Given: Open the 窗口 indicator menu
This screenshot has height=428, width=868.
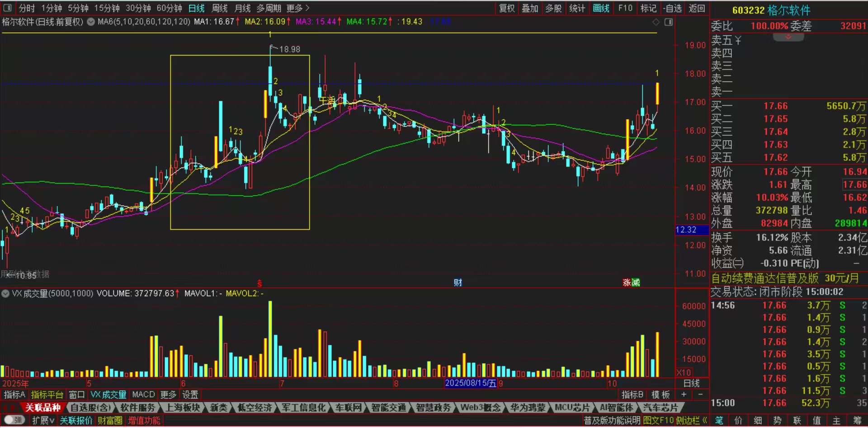Looking at the screenshot, I should pos(76,395).
